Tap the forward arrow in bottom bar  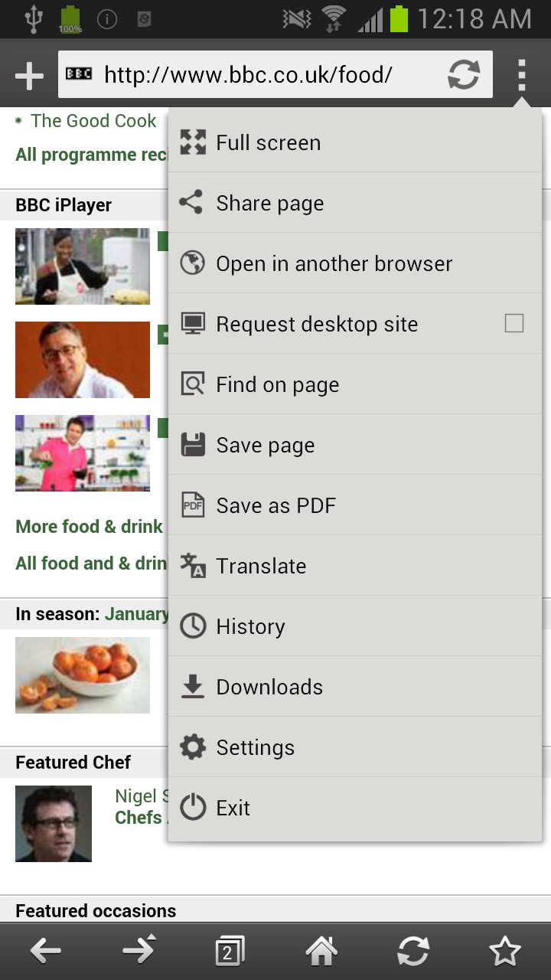139,951
